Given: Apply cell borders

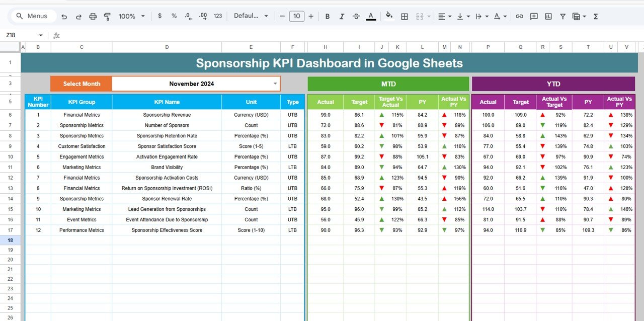Looking at the screenshot, I should tap(405, 16).
